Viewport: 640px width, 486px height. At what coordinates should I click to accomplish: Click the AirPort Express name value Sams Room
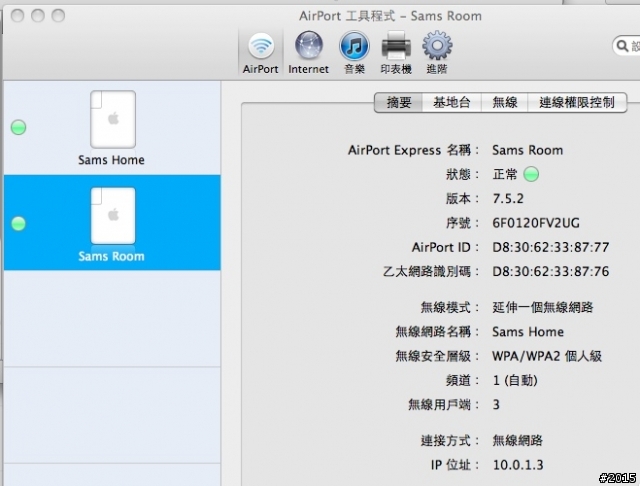527,150
